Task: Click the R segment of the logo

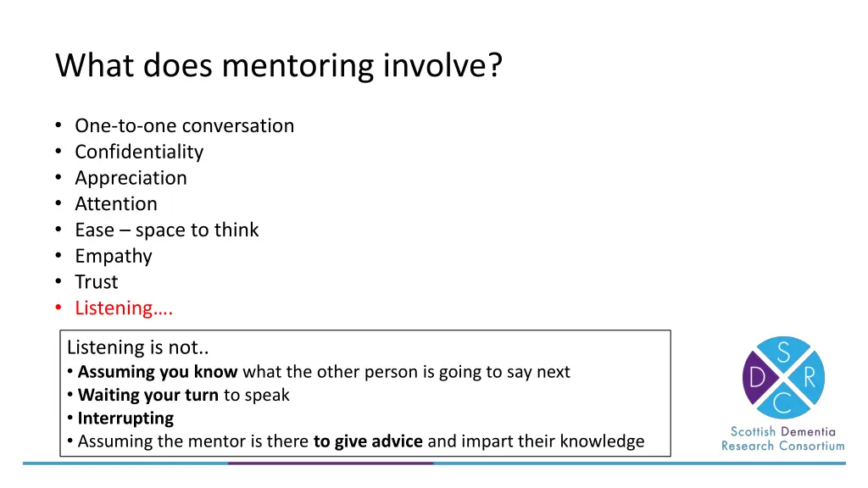Action: [809, 379]
